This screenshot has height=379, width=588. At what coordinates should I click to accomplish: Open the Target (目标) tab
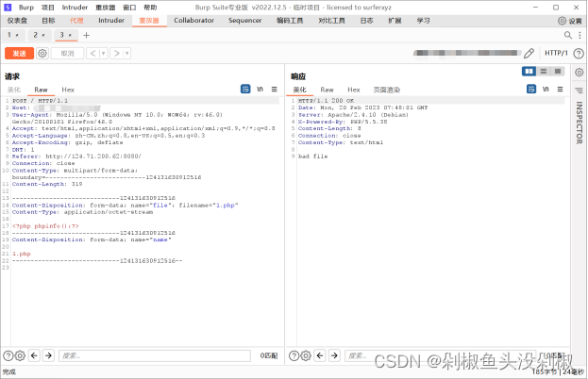pos(48,21)
